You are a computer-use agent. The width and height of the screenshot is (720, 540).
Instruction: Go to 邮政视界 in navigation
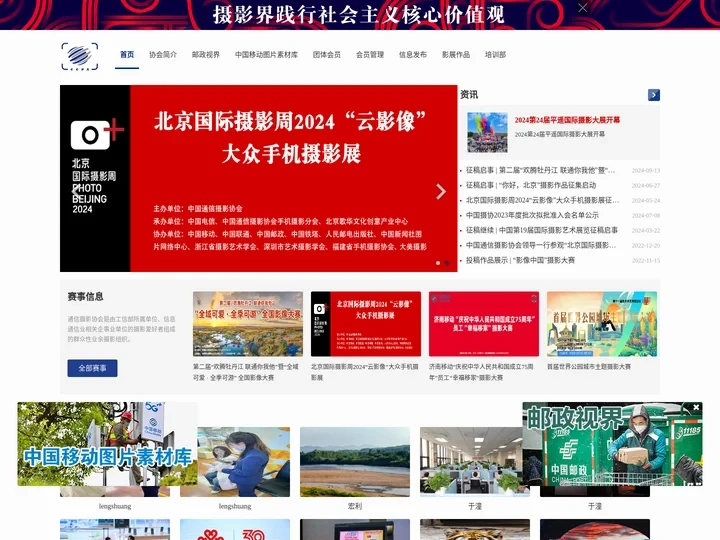[206, 55]
